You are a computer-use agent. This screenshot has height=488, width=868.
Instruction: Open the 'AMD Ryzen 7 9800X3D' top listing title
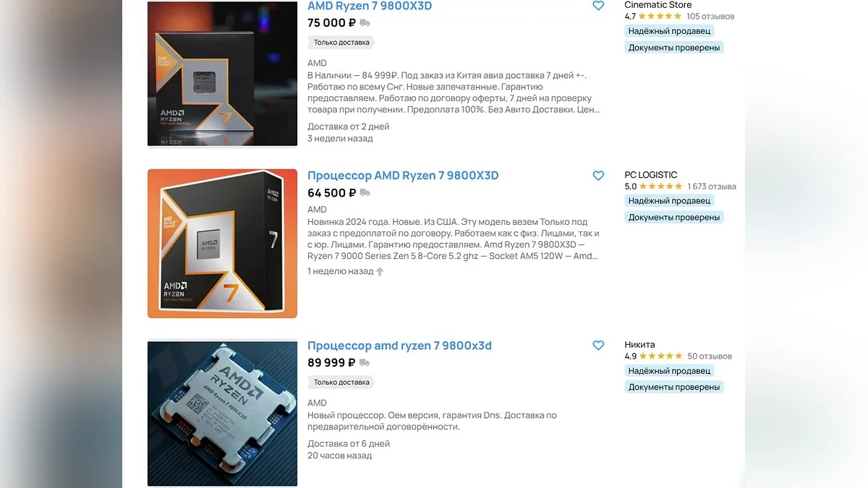[x=370, y=6]
